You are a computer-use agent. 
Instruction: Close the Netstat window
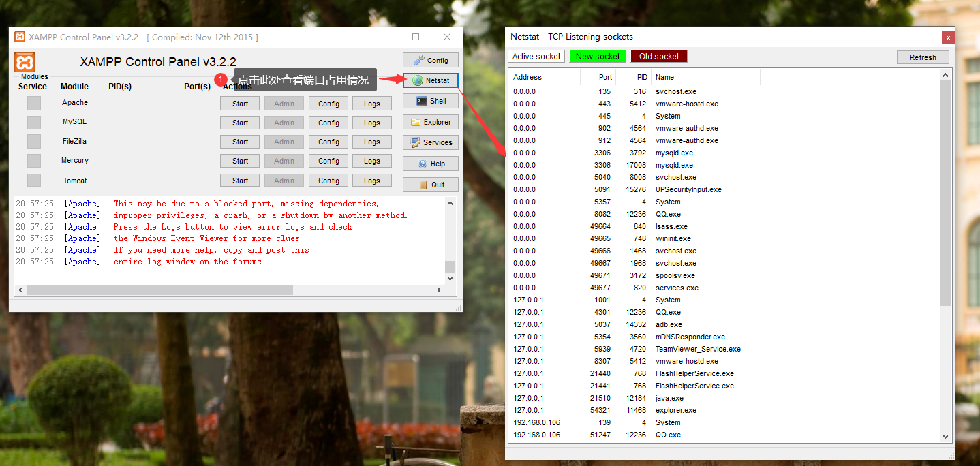(x=947, y=37)
